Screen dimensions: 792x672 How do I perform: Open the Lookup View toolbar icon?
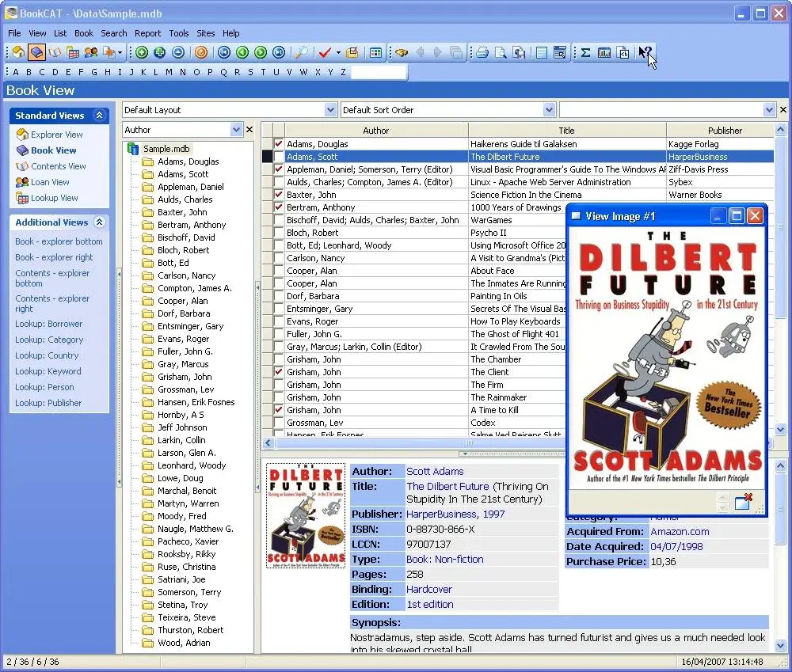73,52
